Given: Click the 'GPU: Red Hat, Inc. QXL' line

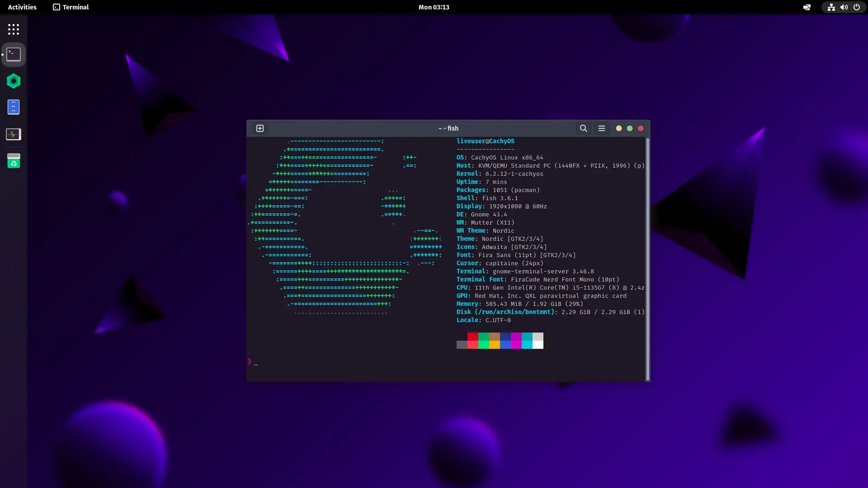Looking at the screenshot, I should click(541, 296).
